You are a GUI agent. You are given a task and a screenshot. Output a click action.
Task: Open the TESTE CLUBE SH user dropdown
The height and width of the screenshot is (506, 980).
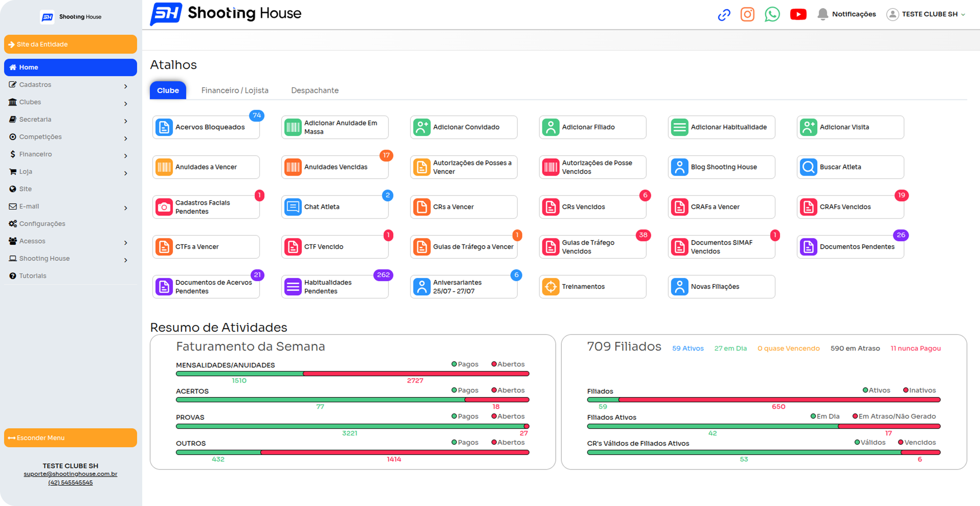tap(926, 14)
